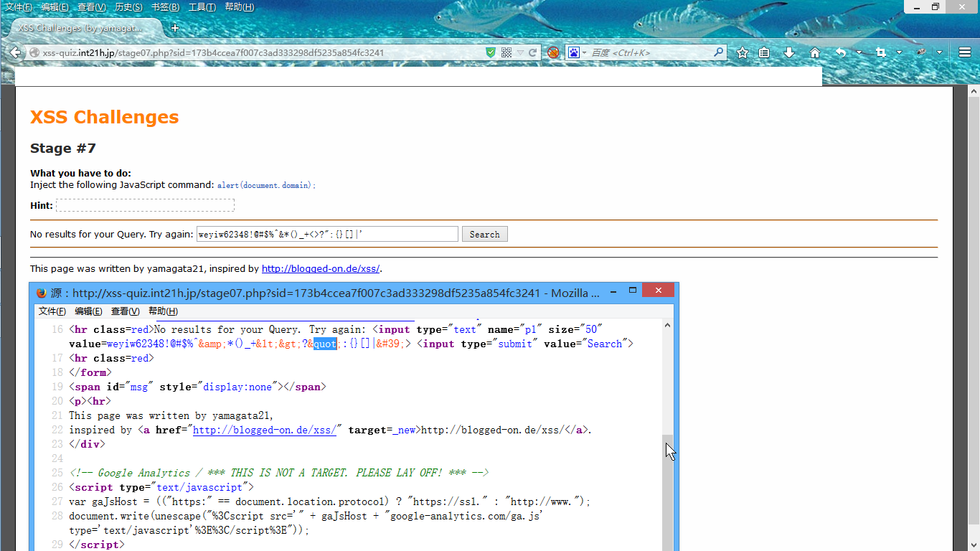Click the dashed Hint box
The width and height of the screenshot is (980, 551).
(145, 205)
